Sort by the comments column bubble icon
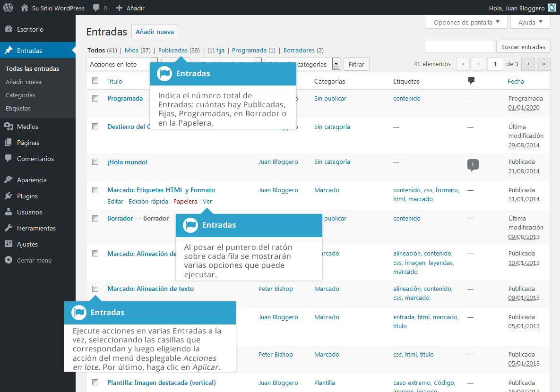Screen dimensions: 560x392 [471, 81]
